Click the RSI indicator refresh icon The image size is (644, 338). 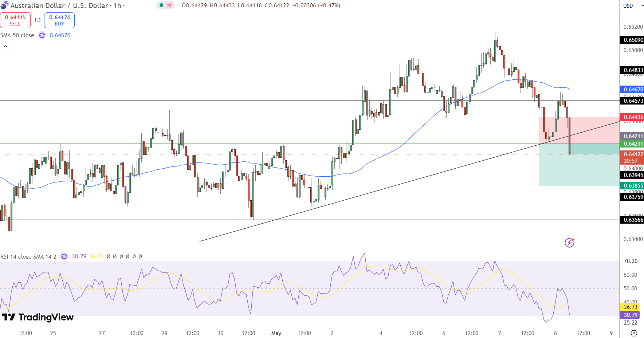click(64, 256)
